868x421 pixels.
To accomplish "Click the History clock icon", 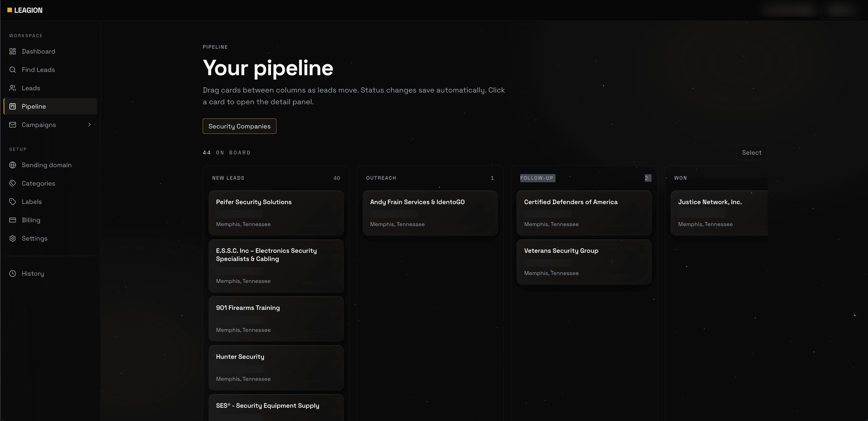I will [12, 273].
